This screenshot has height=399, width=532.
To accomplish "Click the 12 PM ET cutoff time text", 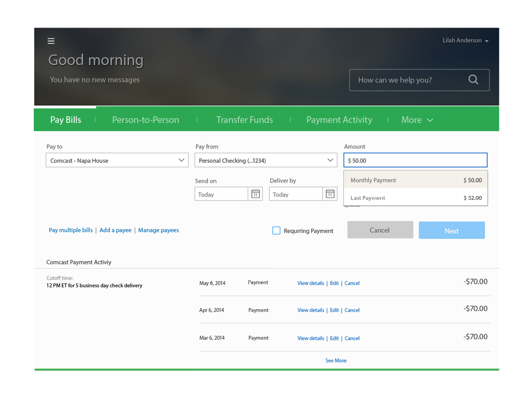I will click(x=95, y=286).
